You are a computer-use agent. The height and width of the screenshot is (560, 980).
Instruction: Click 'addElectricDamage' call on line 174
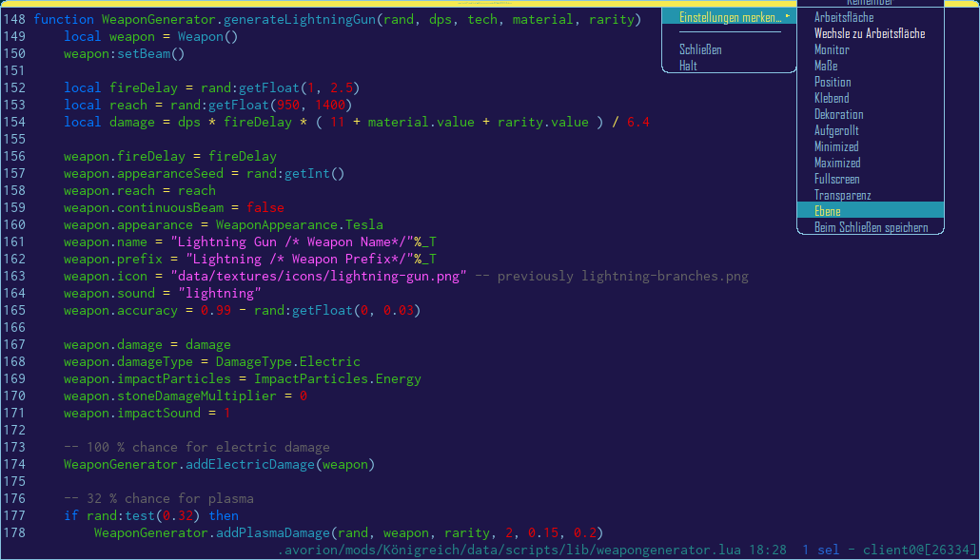click(250, 465)
